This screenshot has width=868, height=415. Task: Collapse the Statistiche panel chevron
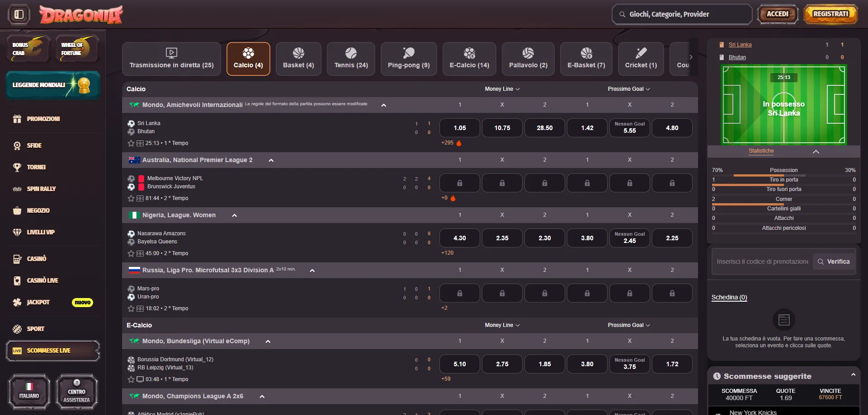click(x=816, y=152)
